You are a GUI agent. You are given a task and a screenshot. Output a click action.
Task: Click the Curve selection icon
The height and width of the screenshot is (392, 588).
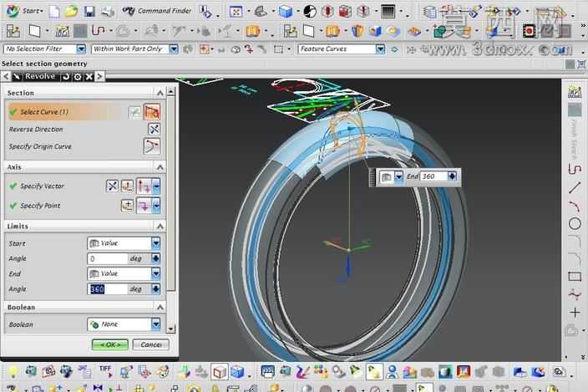[x=152, y=112]
